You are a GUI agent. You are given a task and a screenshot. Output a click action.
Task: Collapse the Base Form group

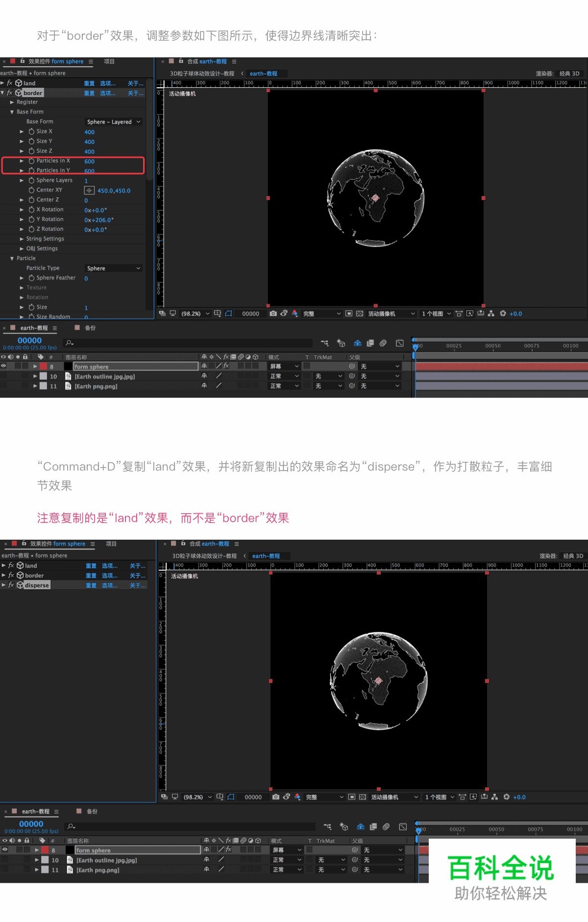coord(12,112)
